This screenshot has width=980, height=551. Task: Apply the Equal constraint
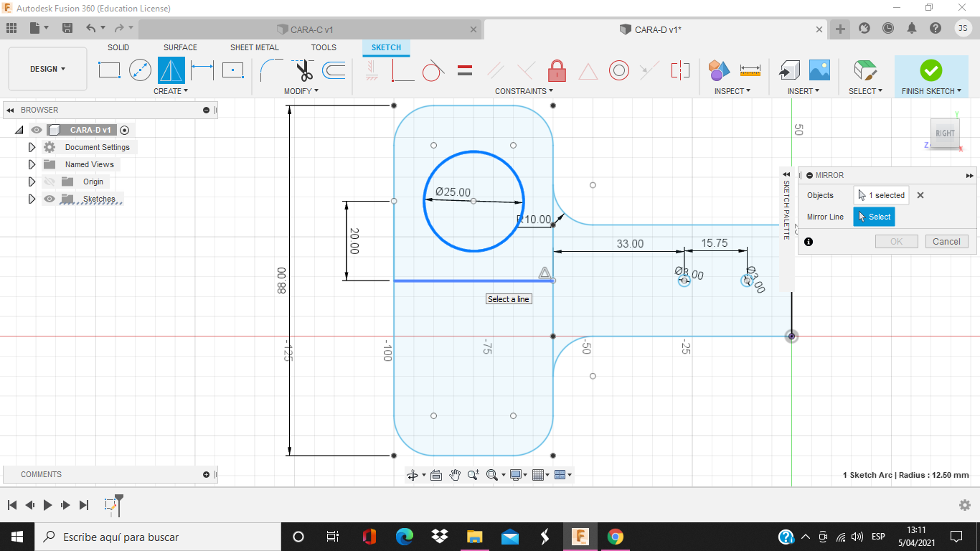tap(465, 70)
